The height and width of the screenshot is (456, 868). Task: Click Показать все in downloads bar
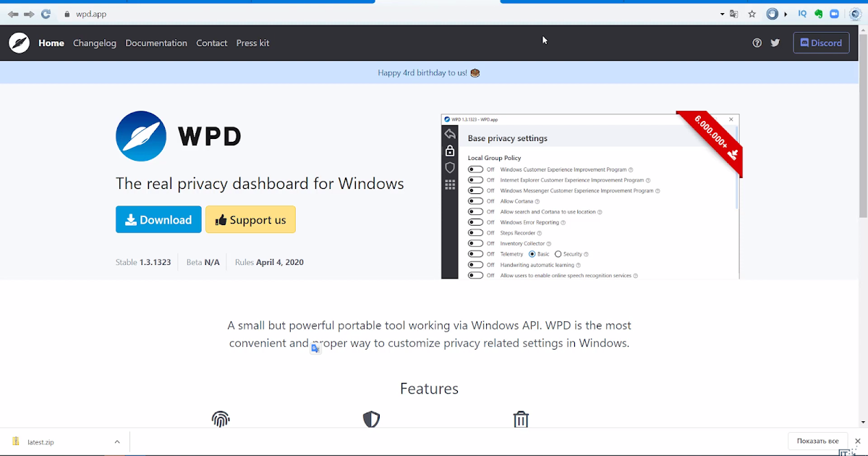coord(817,441)
